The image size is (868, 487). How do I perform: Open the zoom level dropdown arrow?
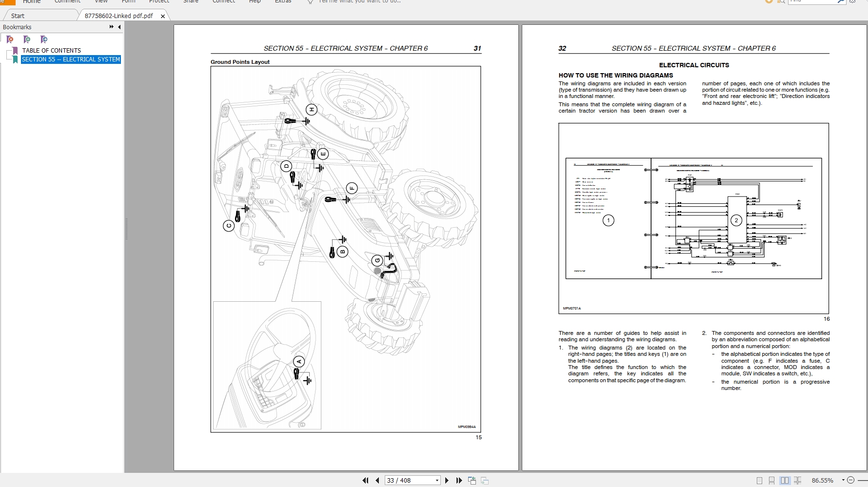pyautogui.click(x=844, y=481)
